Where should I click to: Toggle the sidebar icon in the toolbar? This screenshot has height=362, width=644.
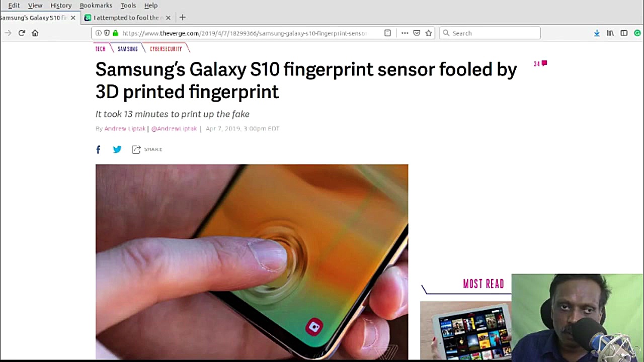click(x=624, y=33)
